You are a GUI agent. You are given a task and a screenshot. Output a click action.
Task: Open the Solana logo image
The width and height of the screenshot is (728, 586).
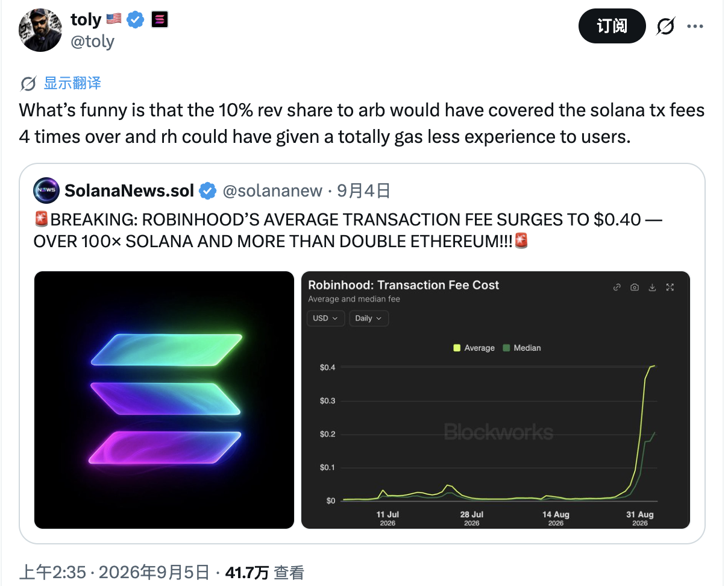pos(164,400)
